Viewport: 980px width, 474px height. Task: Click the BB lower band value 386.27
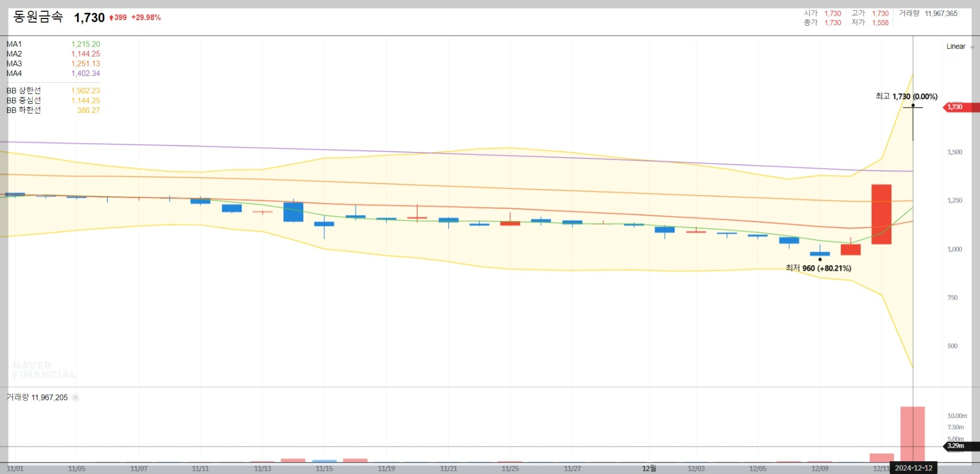click(x=88, y=110)
